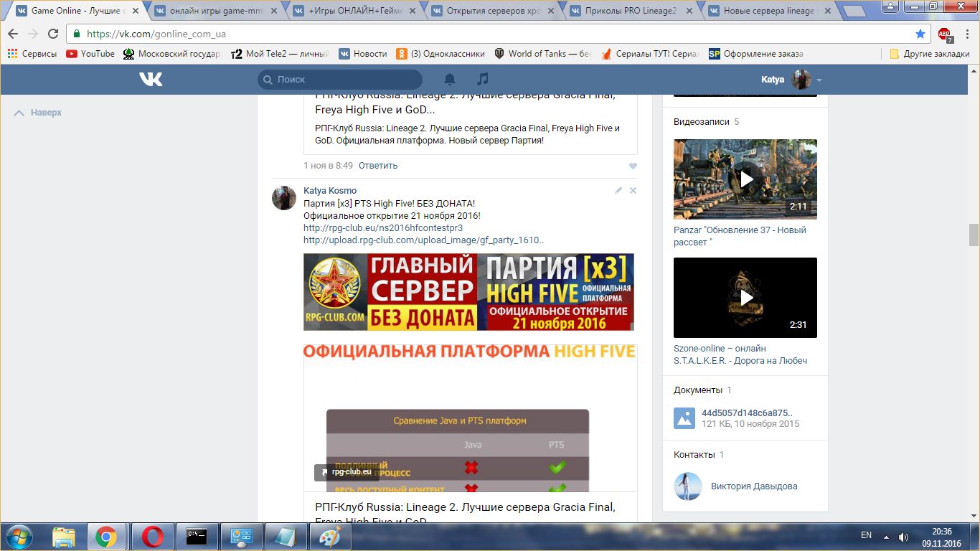Open VK notifications bell
Screen dimensions: 980x551
coord(450,79)
